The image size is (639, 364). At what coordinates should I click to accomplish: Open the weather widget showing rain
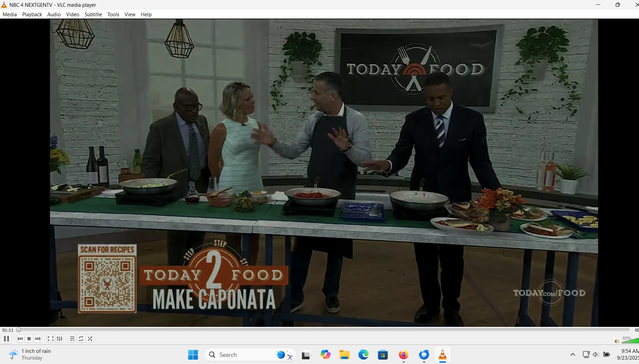pos(30,355)
